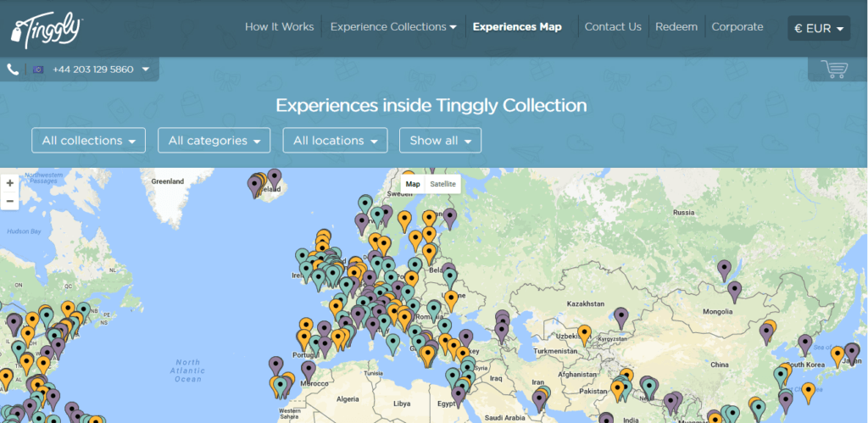The width and height of the screenshot is (868, 423).
Task: Click the China map label
Action: pos(720,365)
